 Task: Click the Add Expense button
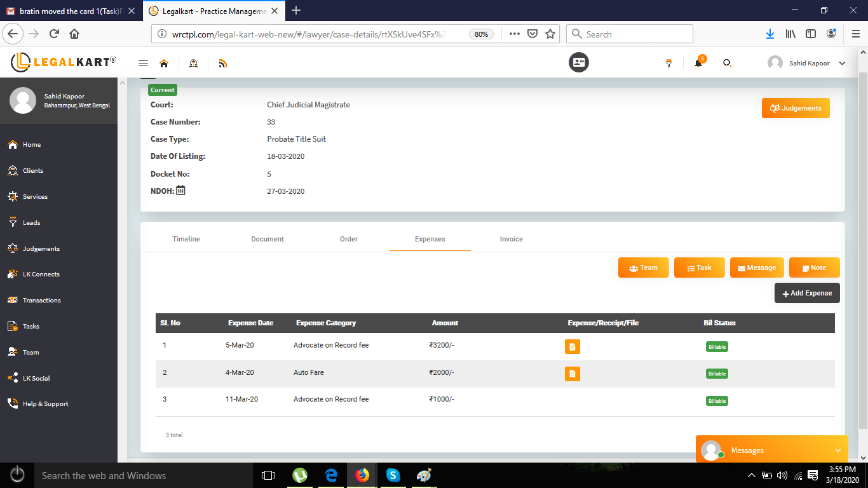(x=807, y=293)
